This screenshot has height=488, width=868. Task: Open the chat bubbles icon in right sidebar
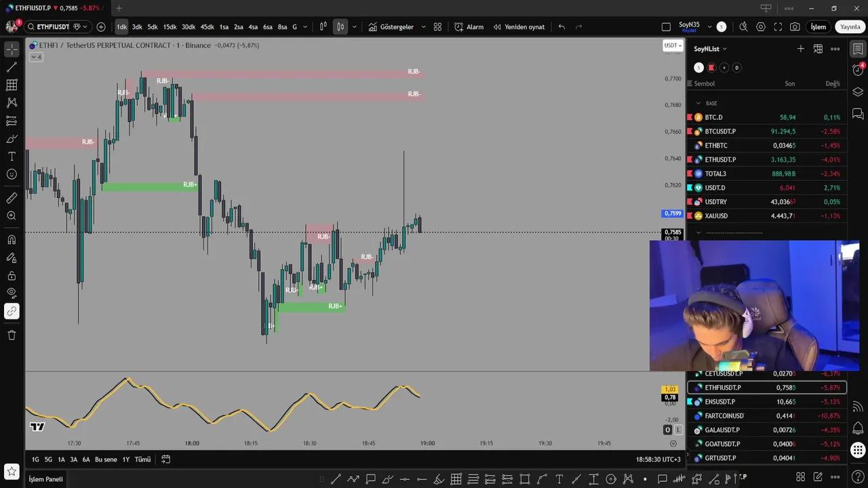(858, 114)
